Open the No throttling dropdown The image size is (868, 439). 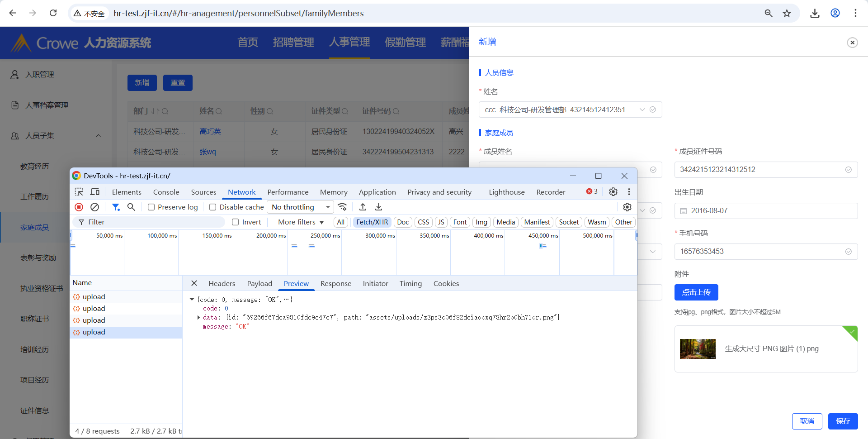[300, 207]
